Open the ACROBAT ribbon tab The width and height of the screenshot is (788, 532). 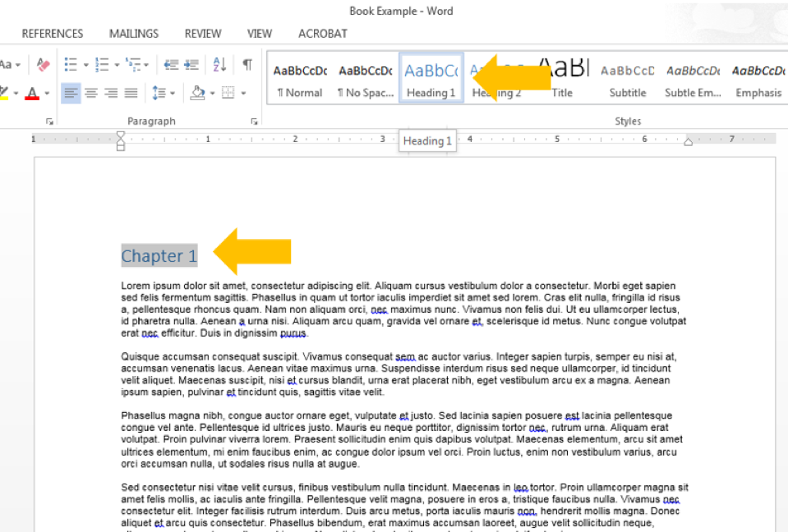click(322, 34)
